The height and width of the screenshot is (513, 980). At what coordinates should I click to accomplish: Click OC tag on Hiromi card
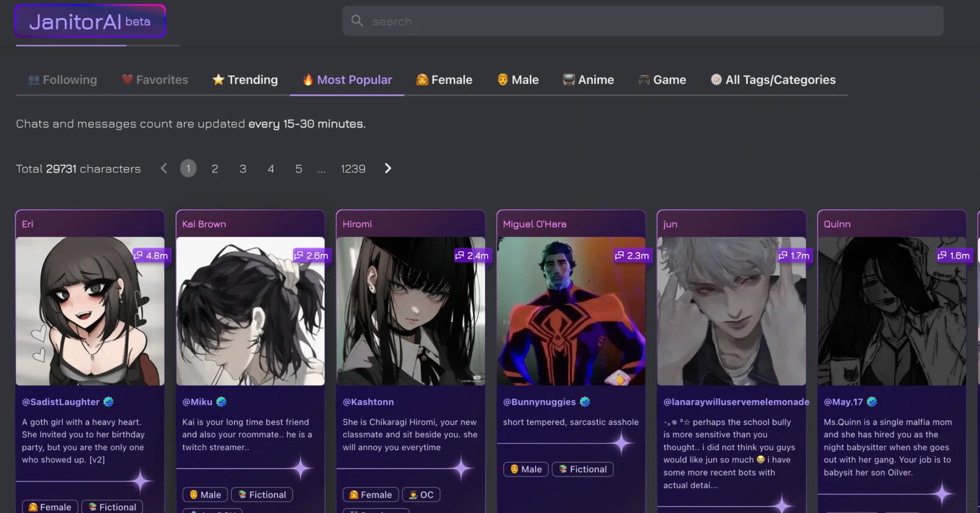tap(421, 495)
